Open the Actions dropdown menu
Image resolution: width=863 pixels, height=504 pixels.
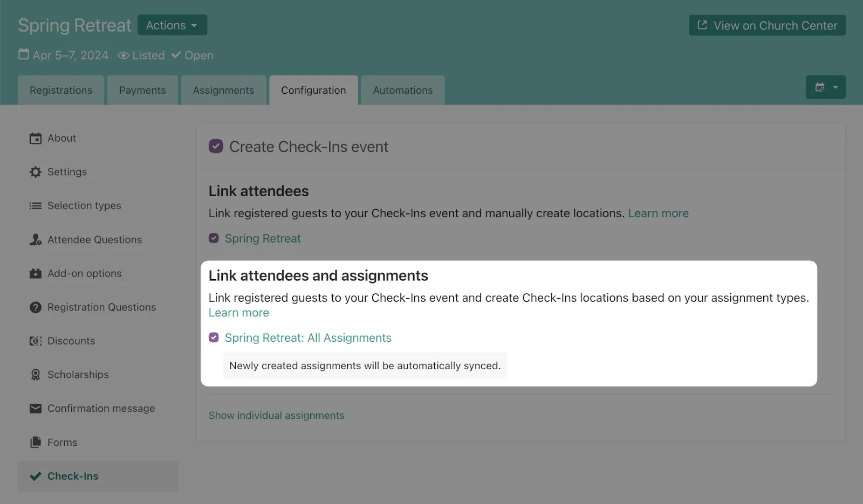coord(172,25)
